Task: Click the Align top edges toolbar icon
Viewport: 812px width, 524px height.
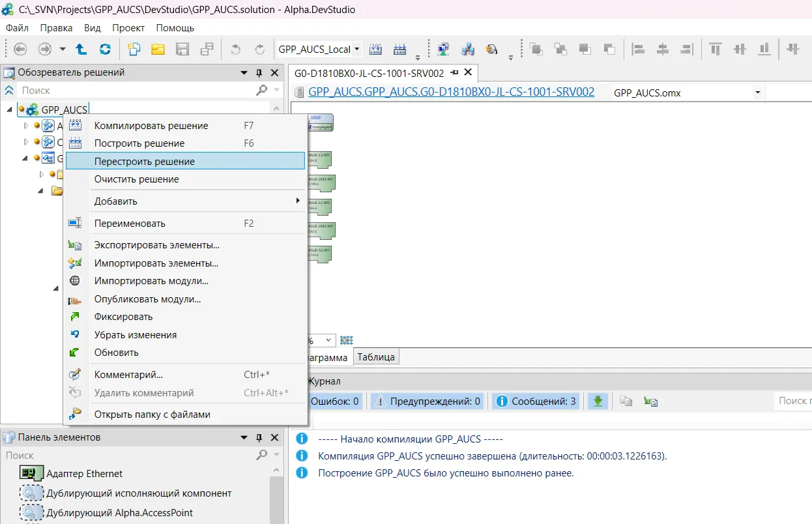Action: tap(716, 49)
